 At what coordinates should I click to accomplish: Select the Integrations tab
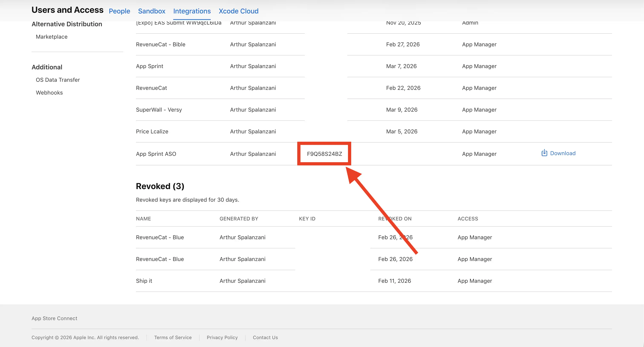[192, 11]
